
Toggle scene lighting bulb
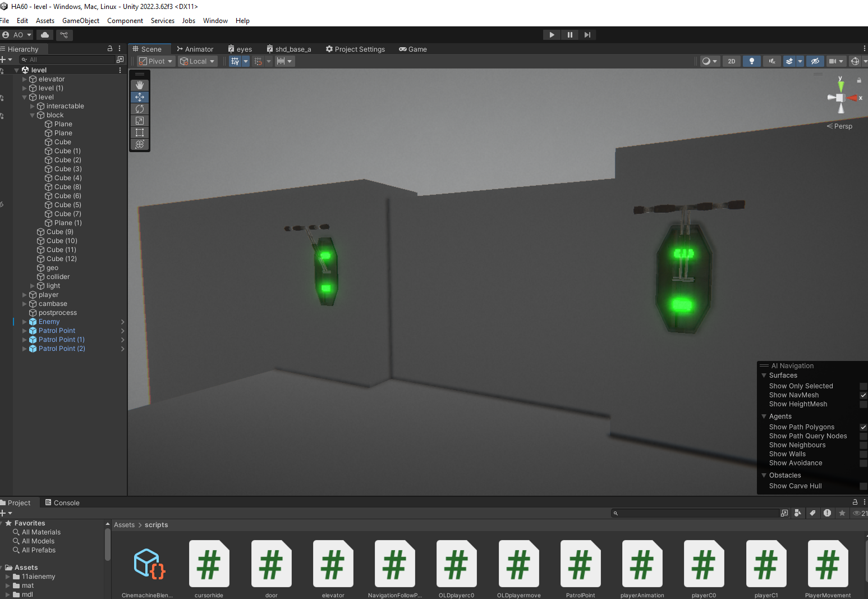click(x=752, y=61)
